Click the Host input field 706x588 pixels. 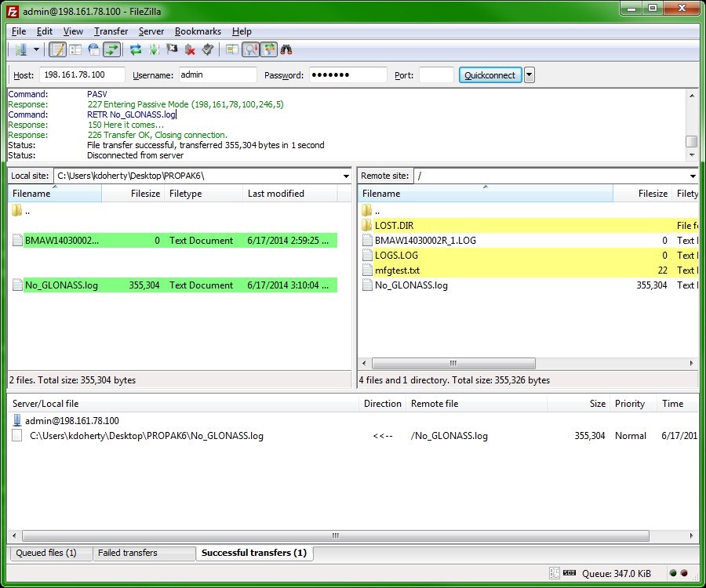coord(82,74)
